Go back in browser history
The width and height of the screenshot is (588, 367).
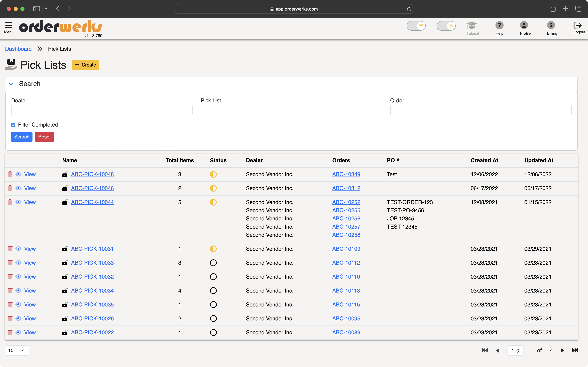click(x=58, y=9)
